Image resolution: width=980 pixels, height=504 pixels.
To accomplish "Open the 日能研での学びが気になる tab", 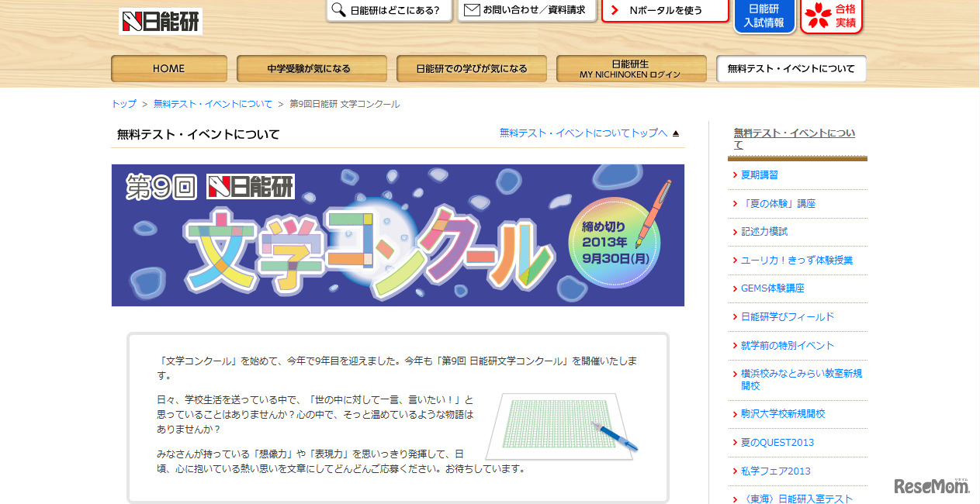I will (471, 68).
